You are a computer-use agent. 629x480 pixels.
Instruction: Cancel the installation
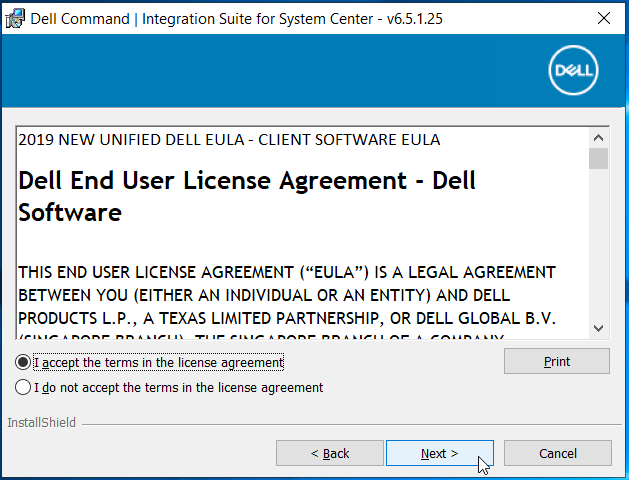coord(557,453)
